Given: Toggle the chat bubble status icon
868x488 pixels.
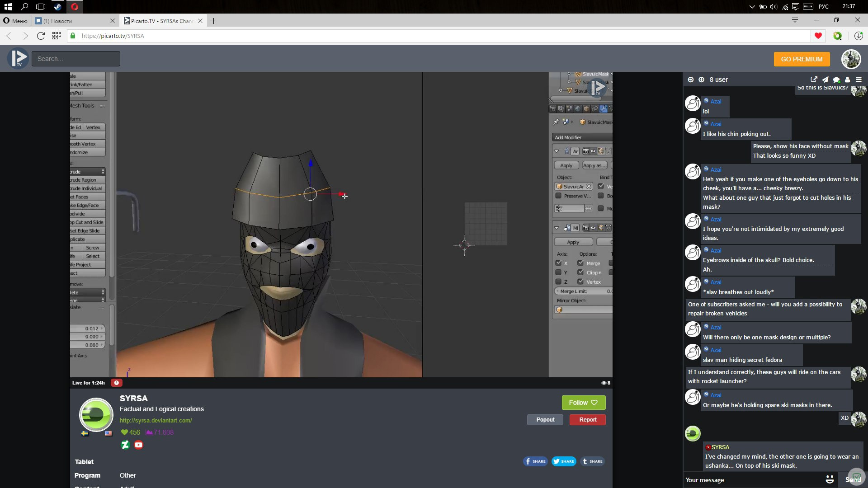Looking at the screenshot, I should [836, 80].
